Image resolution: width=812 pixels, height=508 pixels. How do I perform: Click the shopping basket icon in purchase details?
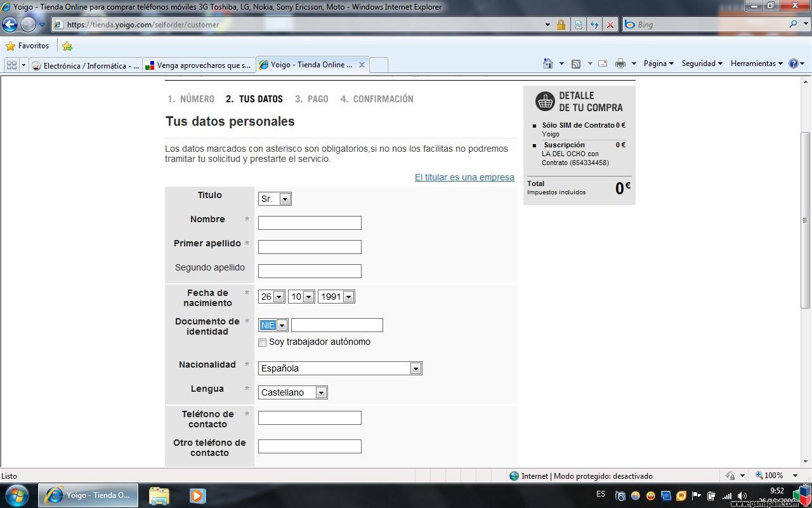pyautogui.click(x=545, y=101)
